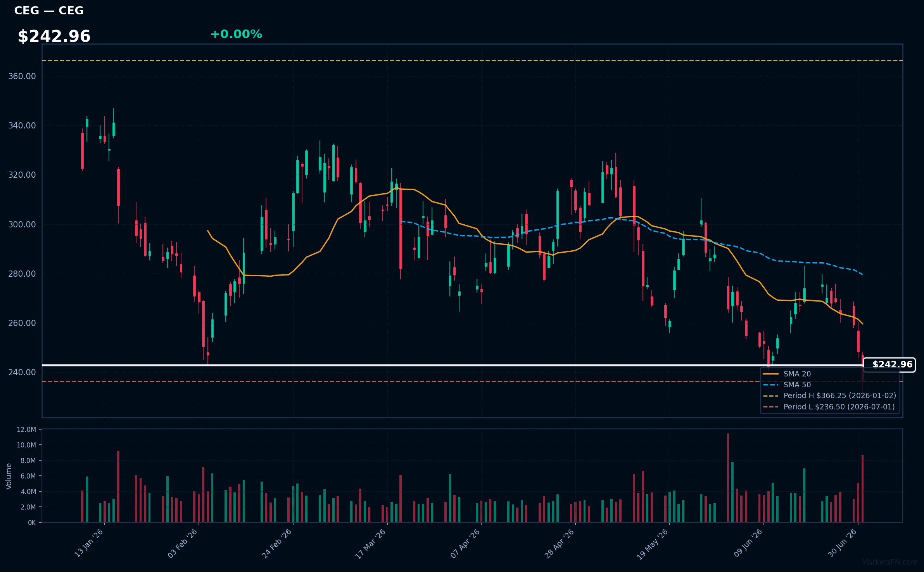Screen dimensions: 924x572
Task: Click the 240.00 price axis label
Action: click(x=22, y=373)
